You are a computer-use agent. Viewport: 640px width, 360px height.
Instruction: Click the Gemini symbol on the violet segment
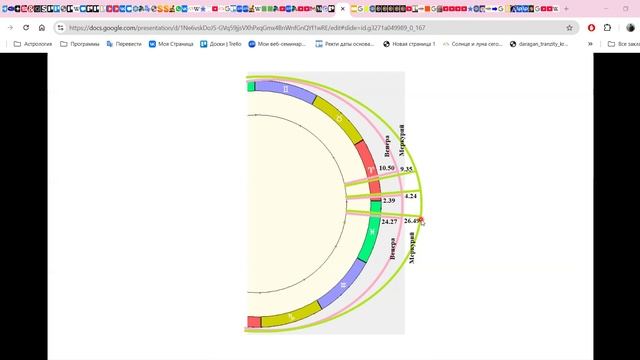[x=286, y=89]
